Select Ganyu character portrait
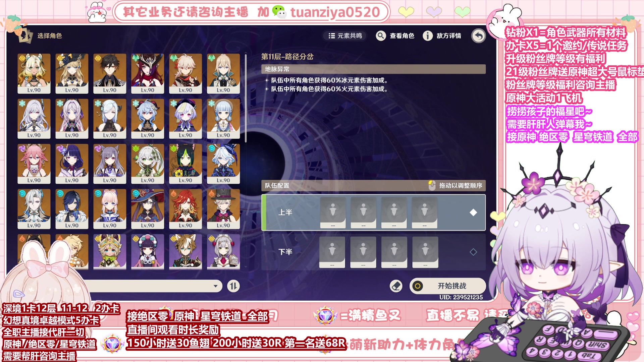644x362 pixels. pos(148,119)
